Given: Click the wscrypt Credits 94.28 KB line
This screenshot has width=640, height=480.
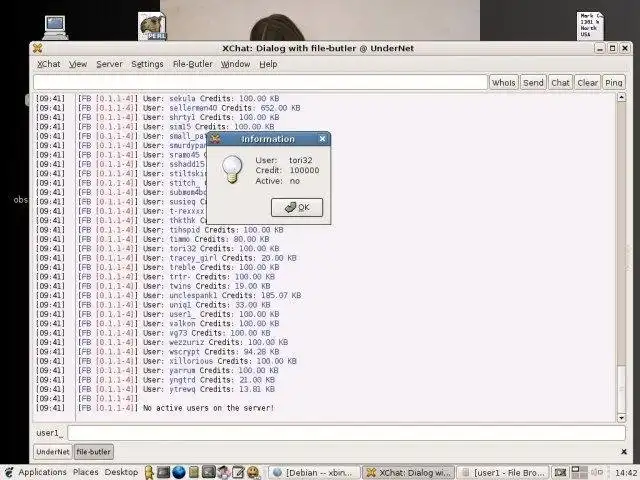Looking at the screenshot, I should pyautogui.click(x=211, y=351).
